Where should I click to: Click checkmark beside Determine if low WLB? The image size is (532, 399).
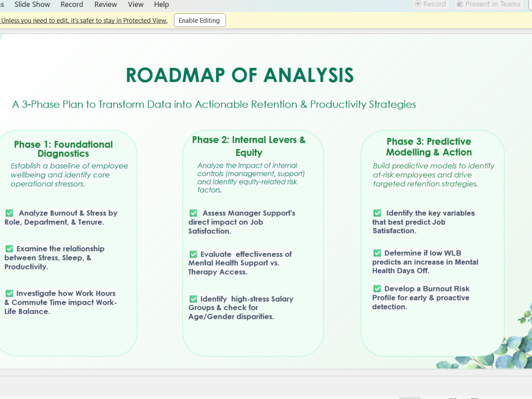coord(377,253)
